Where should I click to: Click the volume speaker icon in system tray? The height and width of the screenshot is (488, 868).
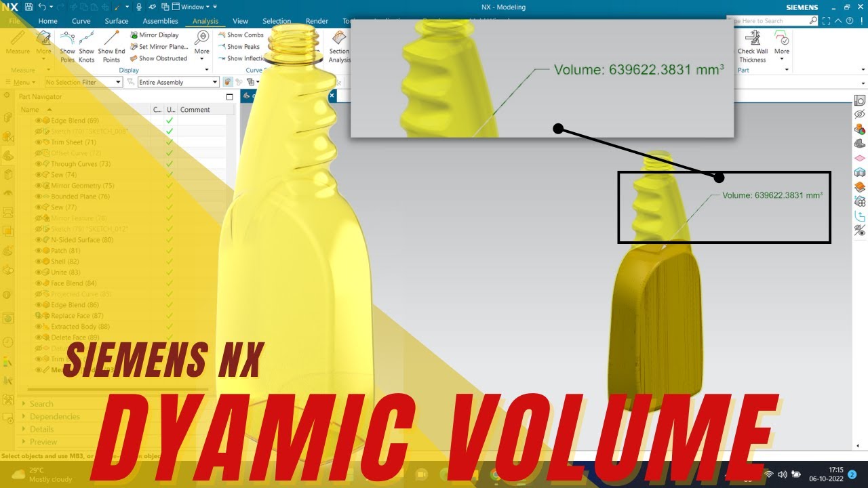click(x=782, y=474)
